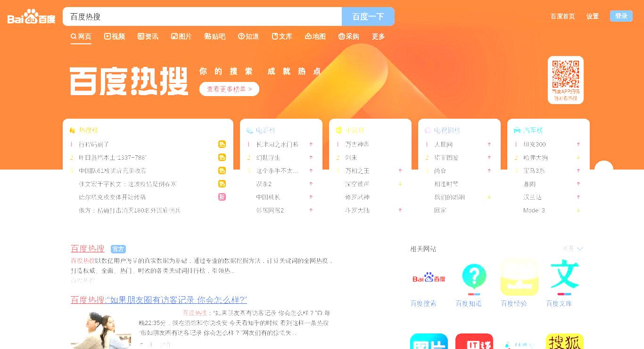Viewport: 644px width, 349px height.
Task: Switch to the 资讯 tab
Action: [148, 36]
